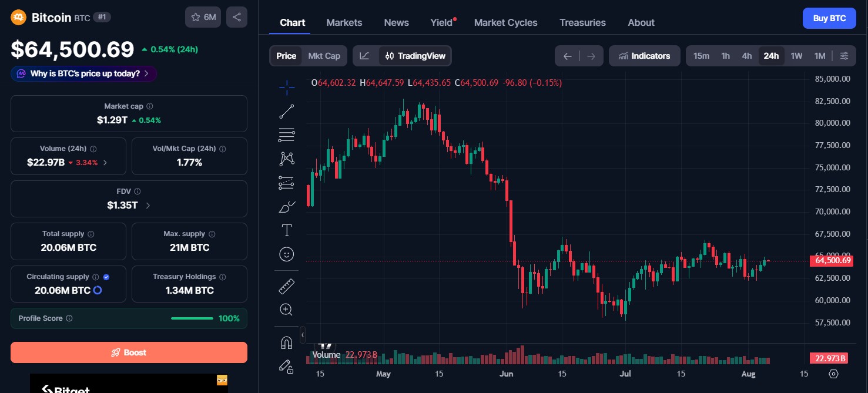This screenshot has height=393, width=868.
Task: Click the verified circulating supply badge
Action: [106, 277]
